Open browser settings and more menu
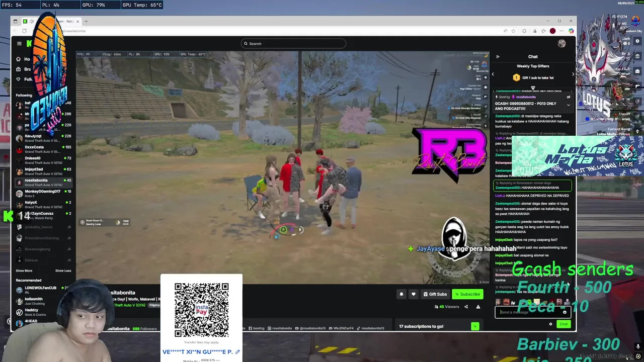Screen dimensions: 644x362 [561, 31]
